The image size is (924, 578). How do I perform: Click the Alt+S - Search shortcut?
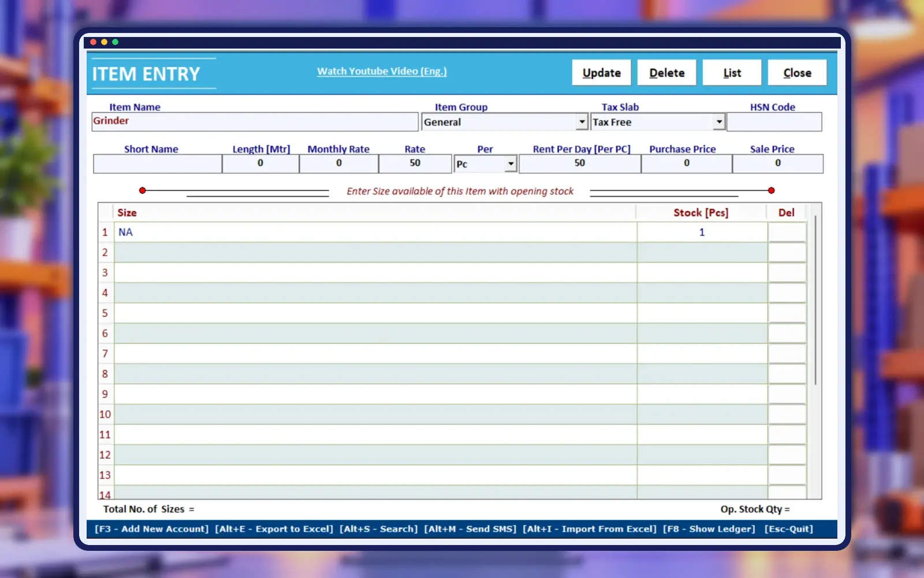pyautogui.click(x=379, y=529)
